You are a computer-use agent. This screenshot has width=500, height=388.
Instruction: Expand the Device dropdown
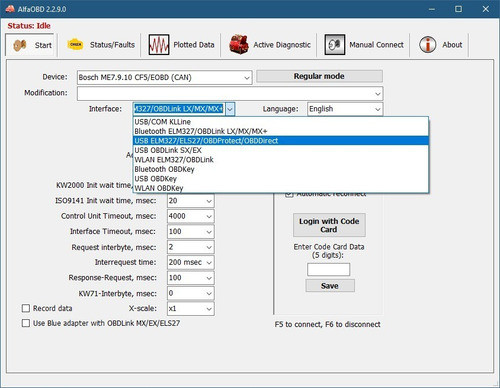pos(247,78)
